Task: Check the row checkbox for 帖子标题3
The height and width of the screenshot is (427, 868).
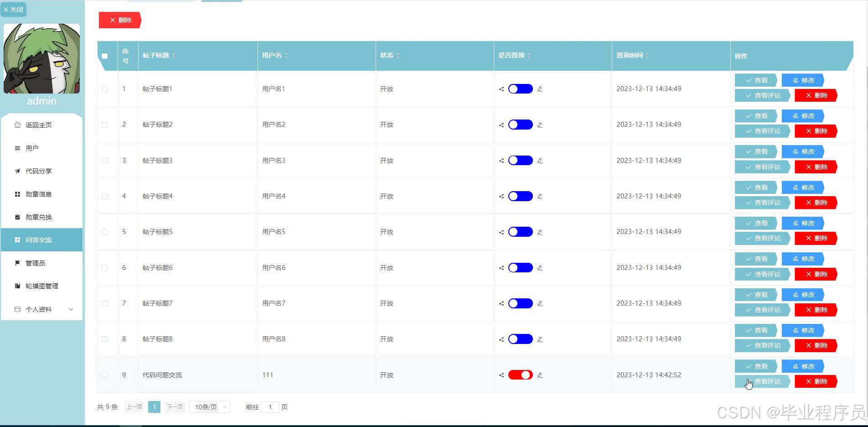Action: coord(105,160)
